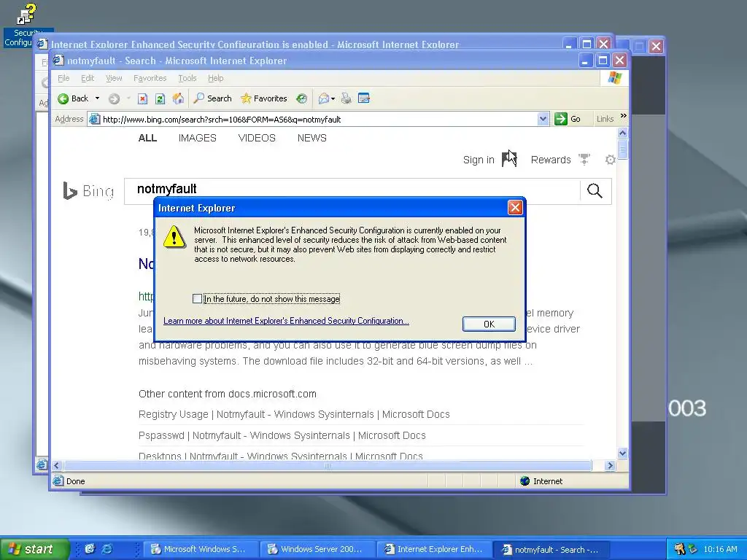Click the Sign in link on Bing
The height and width of the screenshot is (560, 747).
pos(479,160)
